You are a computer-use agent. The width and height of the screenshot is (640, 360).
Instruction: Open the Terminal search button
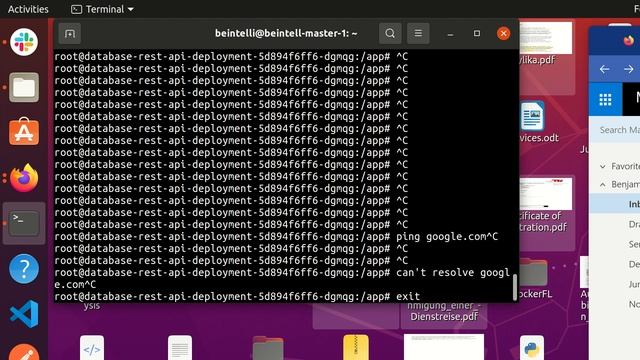(x=390, y=33)
